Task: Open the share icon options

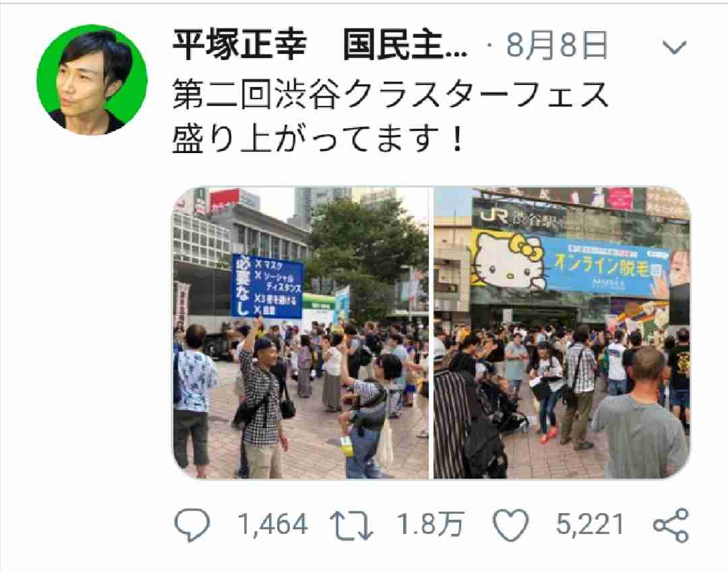Action: 671,525
